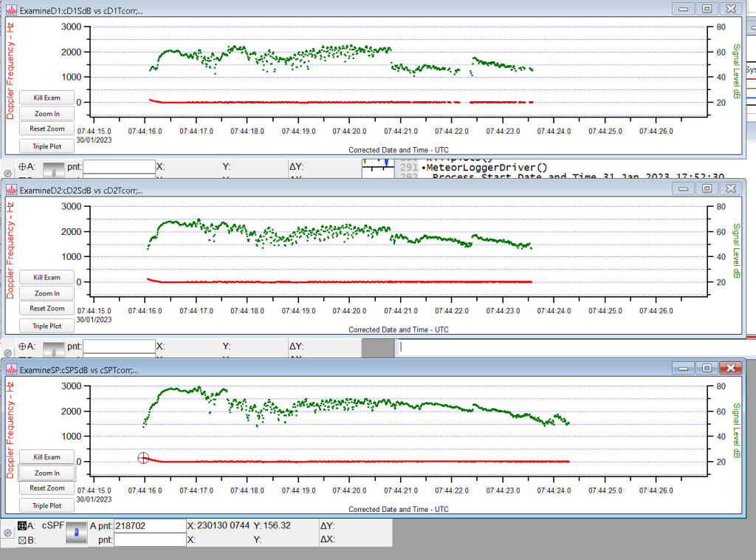Open cursor info gear menu below ExamineSP

[7, 533]
